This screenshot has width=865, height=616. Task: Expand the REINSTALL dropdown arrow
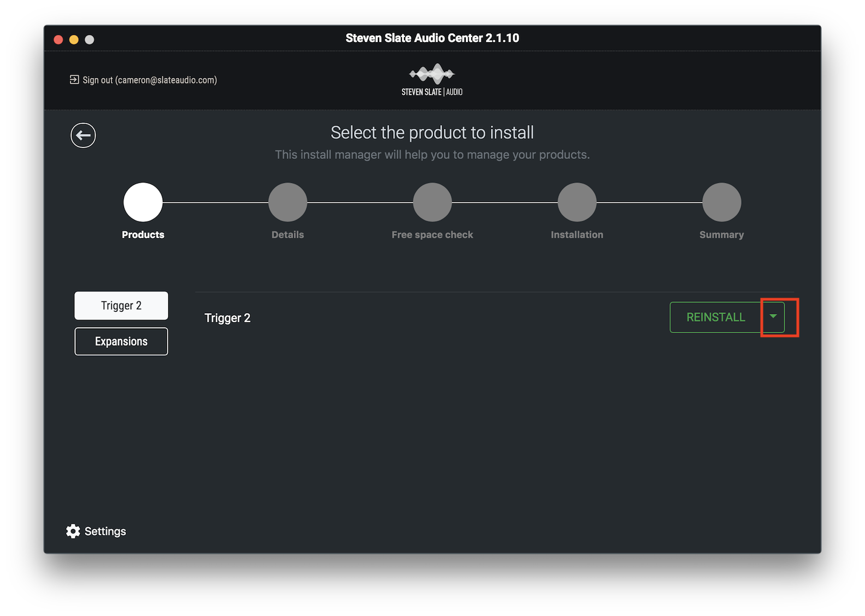(773, 317)
